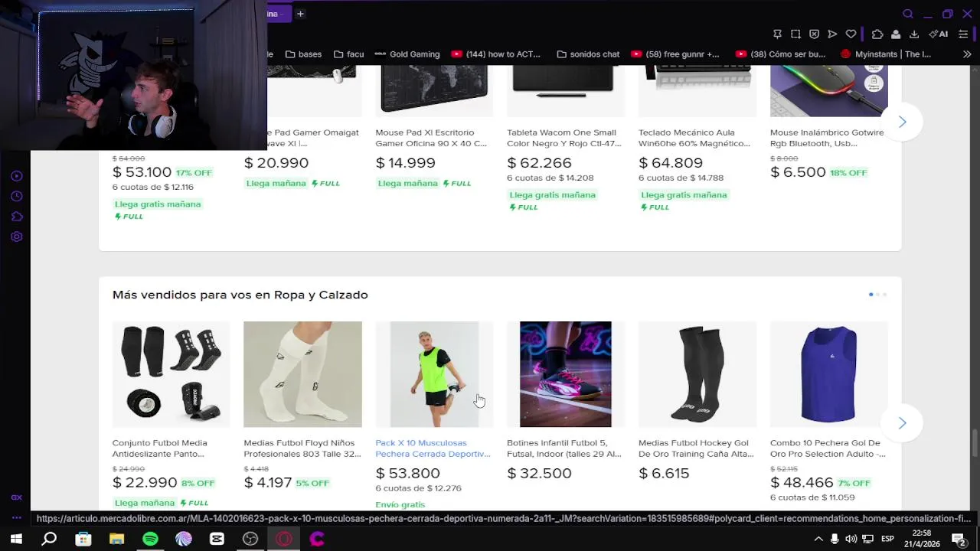The height and width of the screenshot is (551, 980).
Task: Click the $ 53.800 price text
Action: click(x=407, y=474)
